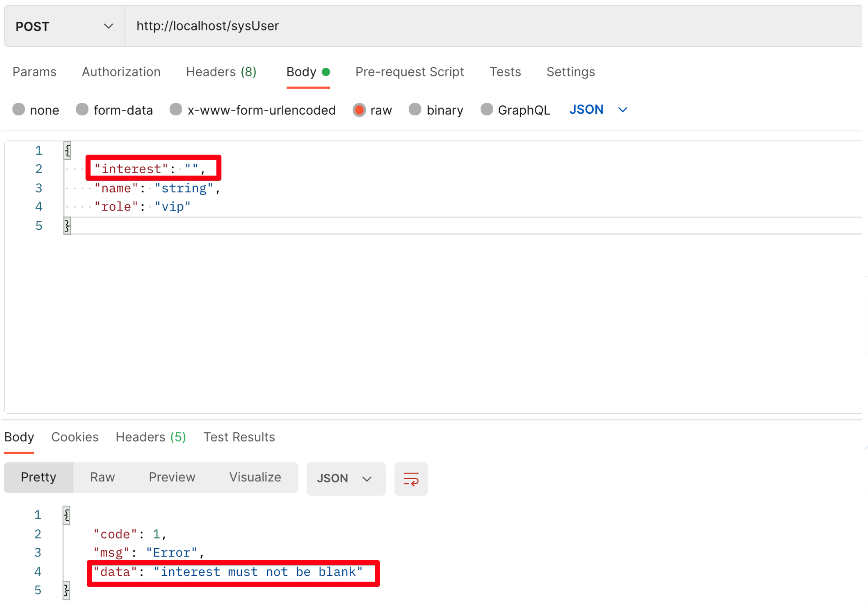
Task: Switch to response Cookies tab
Action: (x=74, y=437)
